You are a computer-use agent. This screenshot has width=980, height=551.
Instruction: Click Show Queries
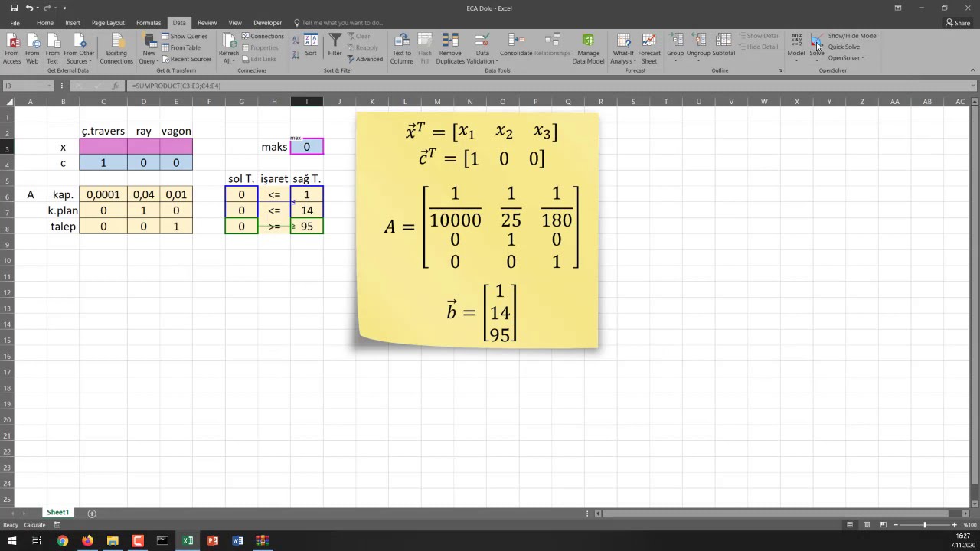coord(185,36)
